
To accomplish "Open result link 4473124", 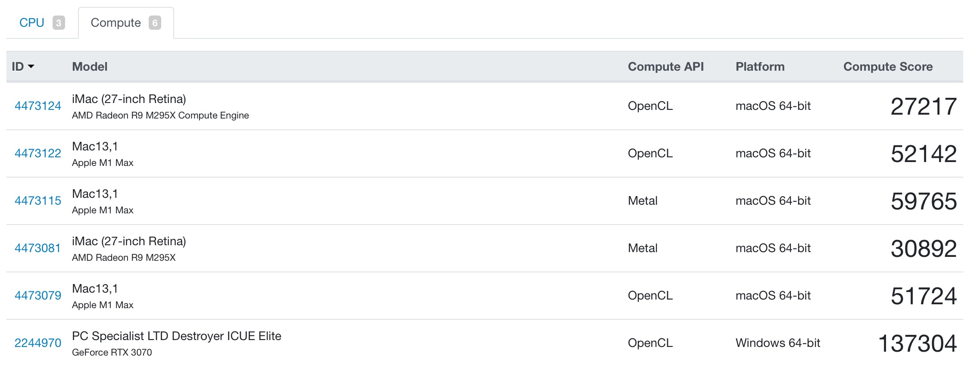I will 38,106.
